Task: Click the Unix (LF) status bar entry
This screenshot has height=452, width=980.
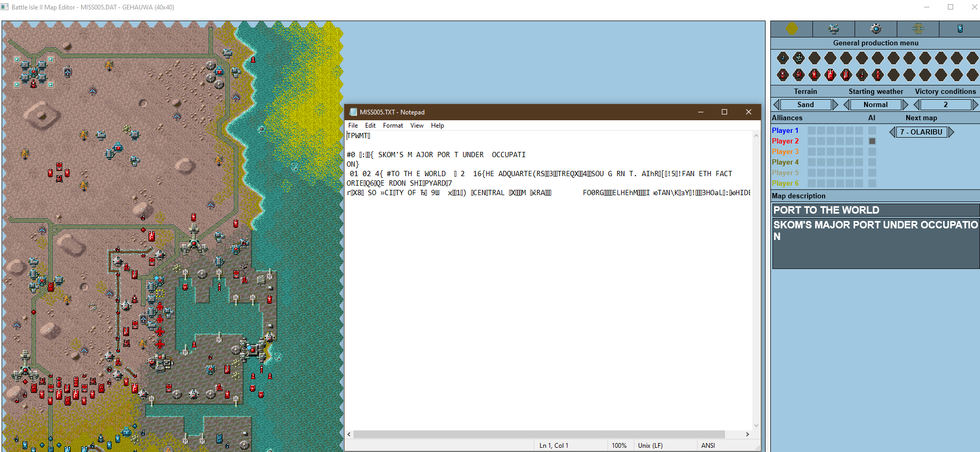Action: pos(650,446)
